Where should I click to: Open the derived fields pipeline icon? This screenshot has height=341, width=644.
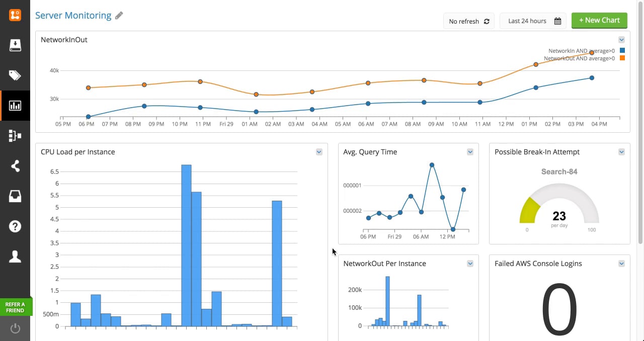pos(15,136)
